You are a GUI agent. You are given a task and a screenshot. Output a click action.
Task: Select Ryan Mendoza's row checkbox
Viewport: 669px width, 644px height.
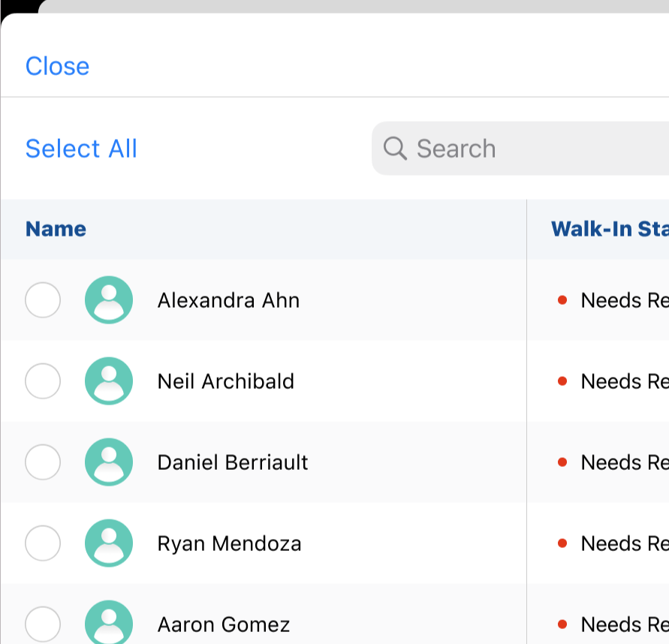pos(43,543)
